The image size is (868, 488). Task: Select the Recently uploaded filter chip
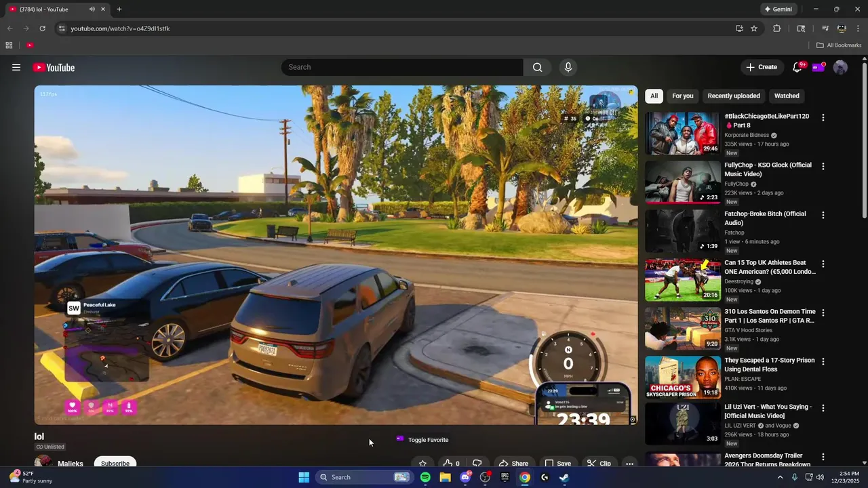point(734,96)
